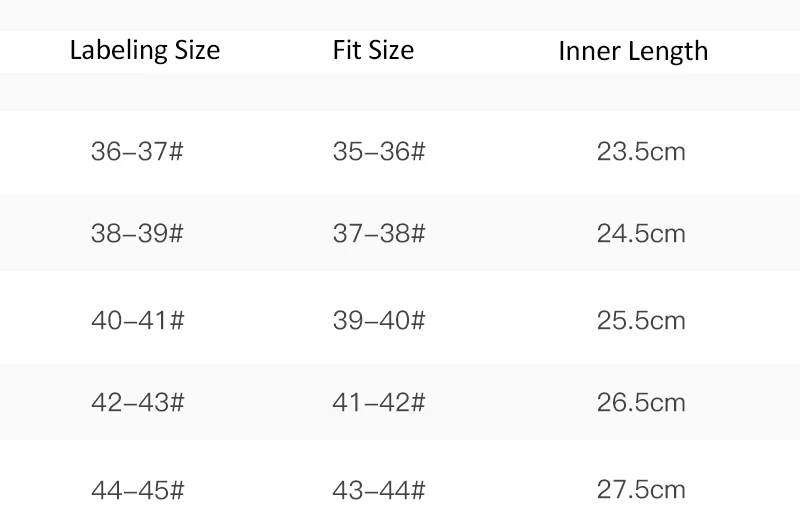Click the Inner Length column header

coord(633,52)
